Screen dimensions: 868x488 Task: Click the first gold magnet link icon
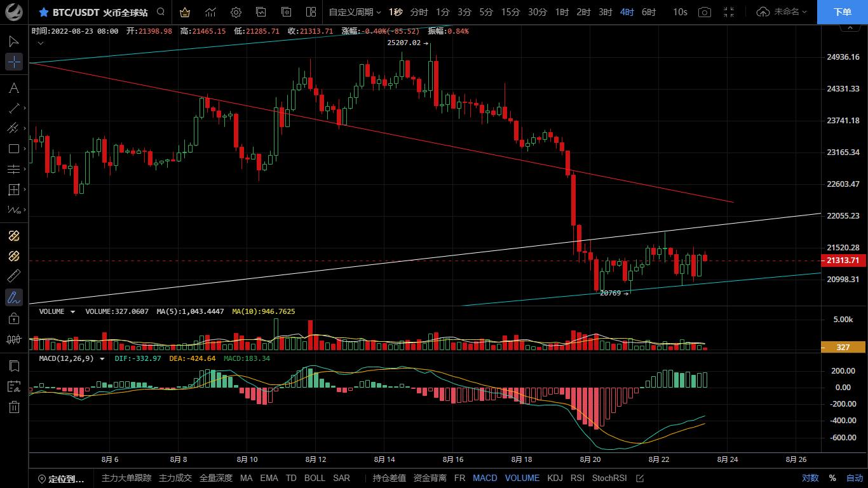(13, 236)
